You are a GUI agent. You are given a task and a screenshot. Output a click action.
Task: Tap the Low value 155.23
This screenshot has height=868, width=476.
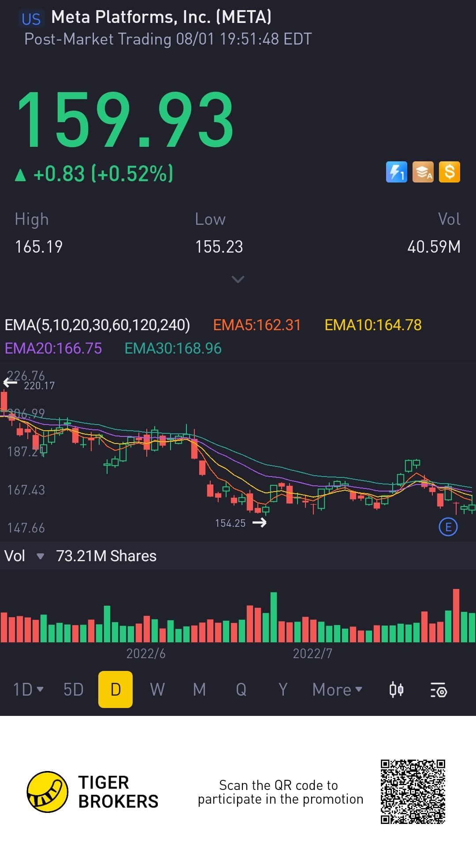(219, 247)
